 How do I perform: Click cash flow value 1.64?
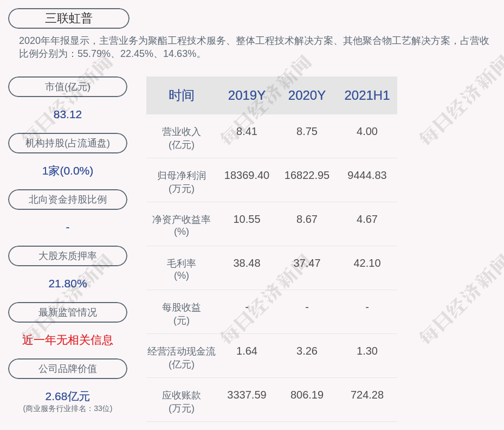pos(247,351)
